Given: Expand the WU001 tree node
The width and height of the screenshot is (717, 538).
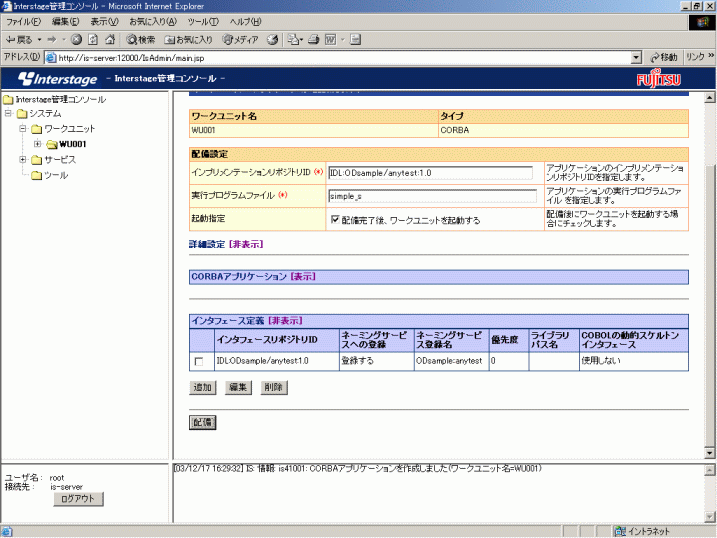Looking at the screenshot, I should 38,144.
